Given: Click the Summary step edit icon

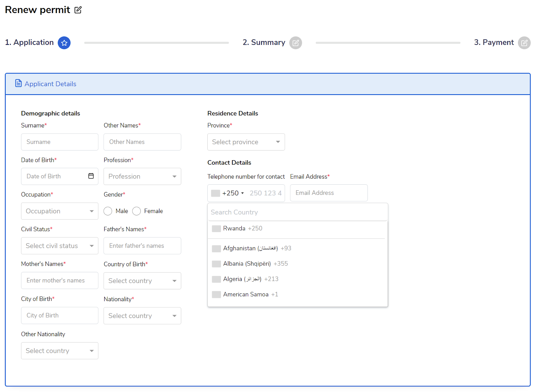Looking at the screenshot, I should click(x=296, y=43).
